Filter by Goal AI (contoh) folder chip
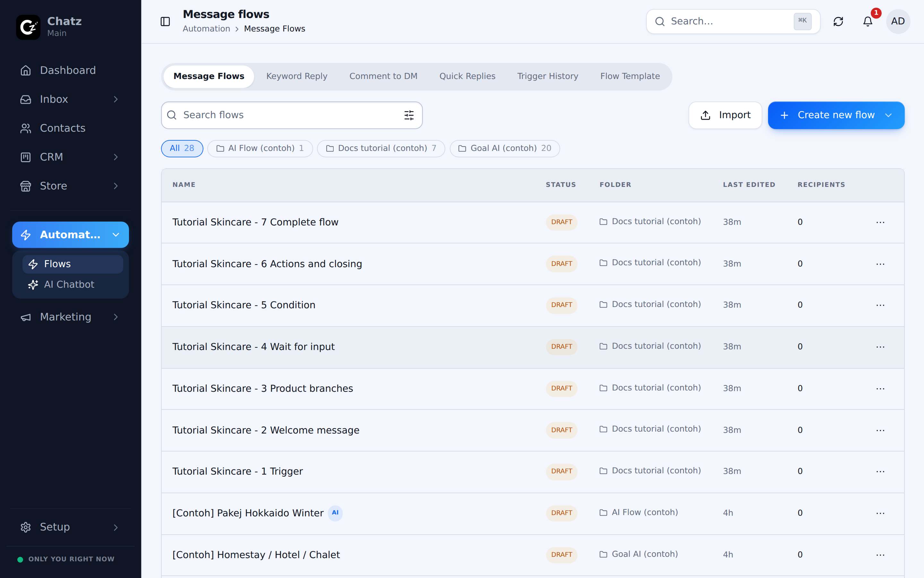924x578 pixels. point(505,148)
